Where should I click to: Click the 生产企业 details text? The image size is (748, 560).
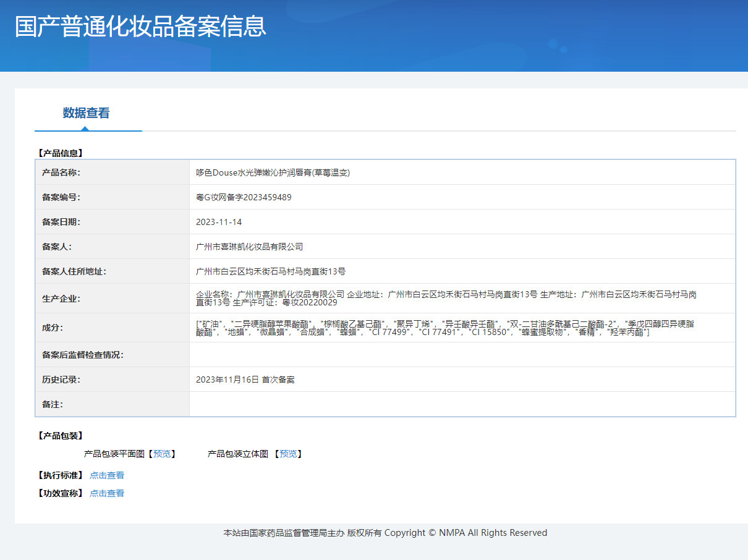(x=445, y=299)
